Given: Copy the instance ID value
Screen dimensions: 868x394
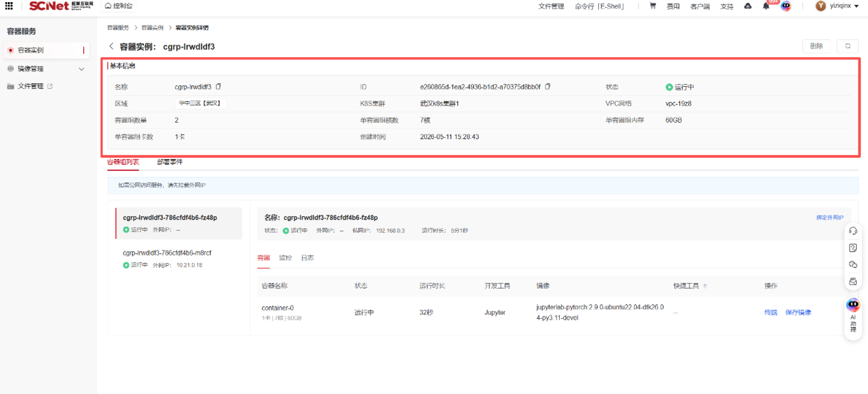Looking at the screenshot, I should [x=547, y=86].
